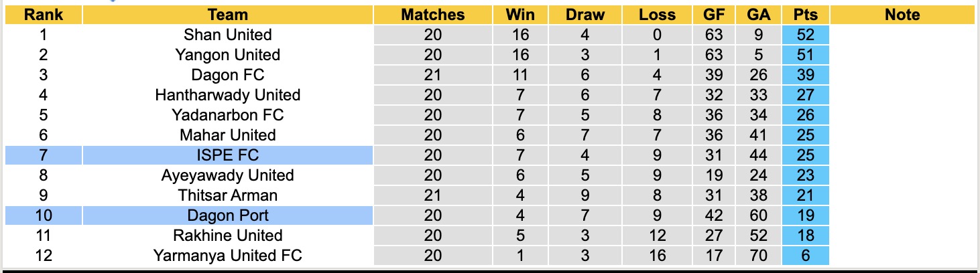Click Yarmanya United FC's 6 points cell
This screenshot has width=980, height=273.
[805, 256]
